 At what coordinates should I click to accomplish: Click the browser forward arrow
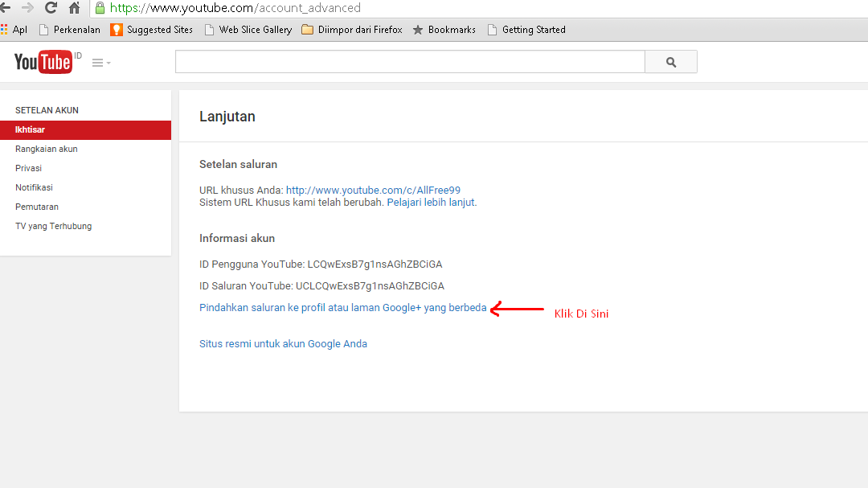(27, 8)
